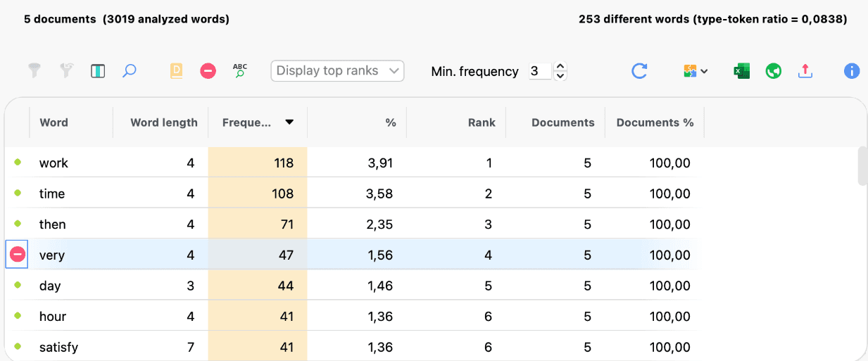Open the search magnifier tool

129,71
